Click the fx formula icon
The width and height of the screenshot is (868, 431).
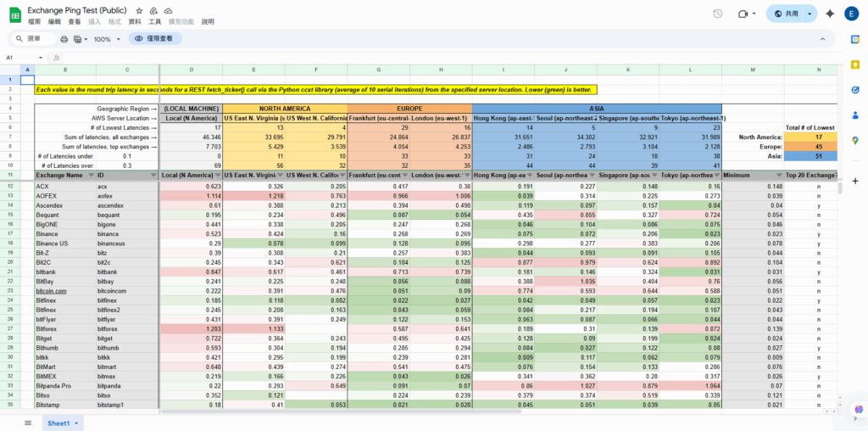[57, 58]
